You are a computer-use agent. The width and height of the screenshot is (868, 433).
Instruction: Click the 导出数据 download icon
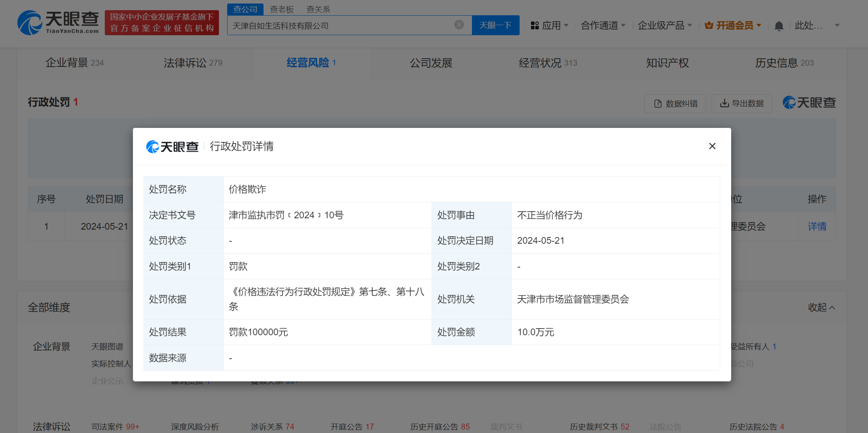pos(724,103)
